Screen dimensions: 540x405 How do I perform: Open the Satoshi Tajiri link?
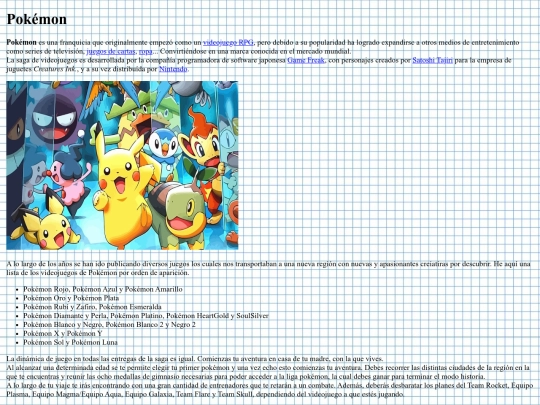[x=432, y=60]
